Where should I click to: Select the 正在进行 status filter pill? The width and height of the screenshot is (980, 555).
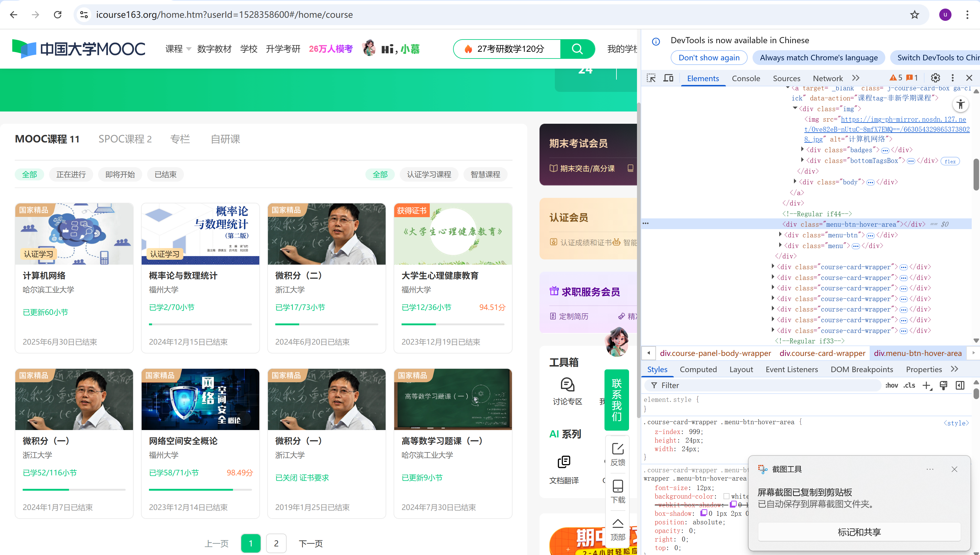pos(71,175)
